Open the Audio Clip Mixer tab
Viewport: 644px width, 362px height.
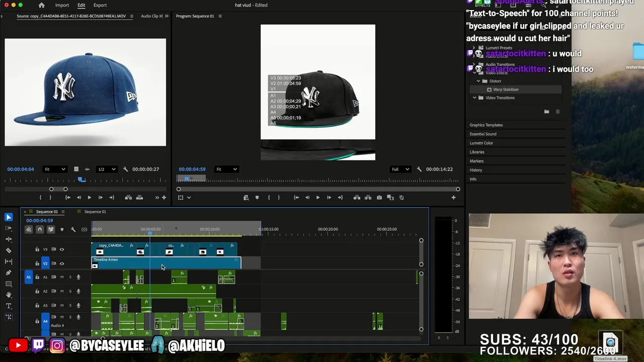(151, 16)
